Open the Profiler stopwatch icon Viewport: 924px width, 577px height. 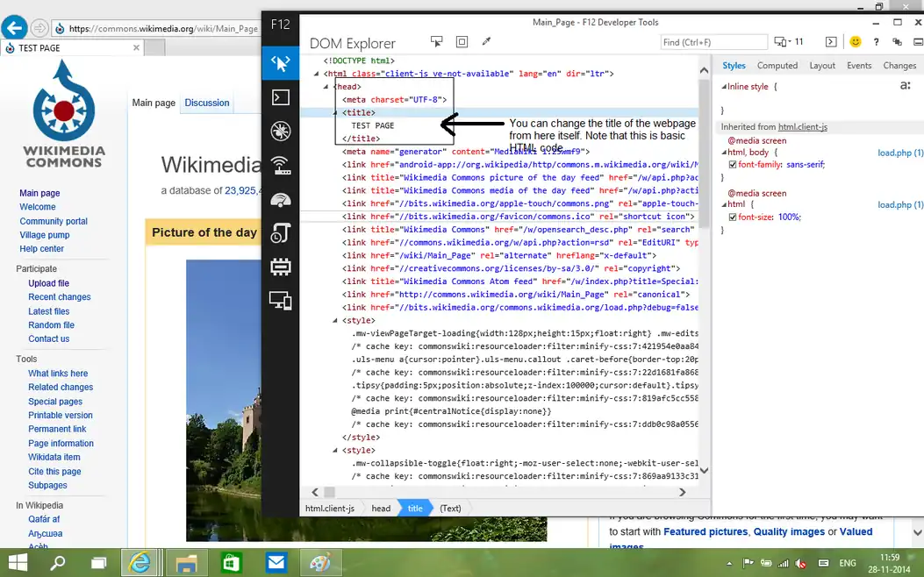click(x=280, y=233)
